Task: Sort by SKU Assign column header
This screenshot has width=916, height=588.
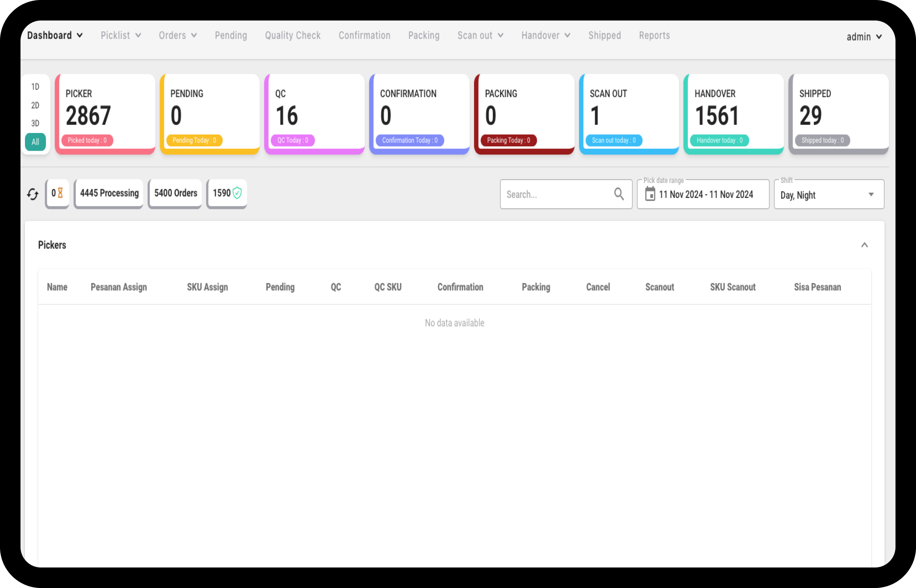Action: 207,287
